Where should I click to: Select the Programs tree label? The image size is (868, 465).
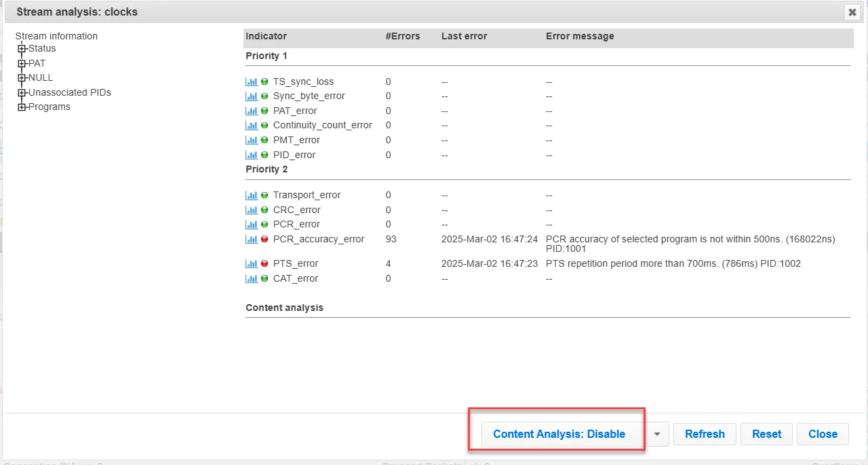(x=50, y=107)
